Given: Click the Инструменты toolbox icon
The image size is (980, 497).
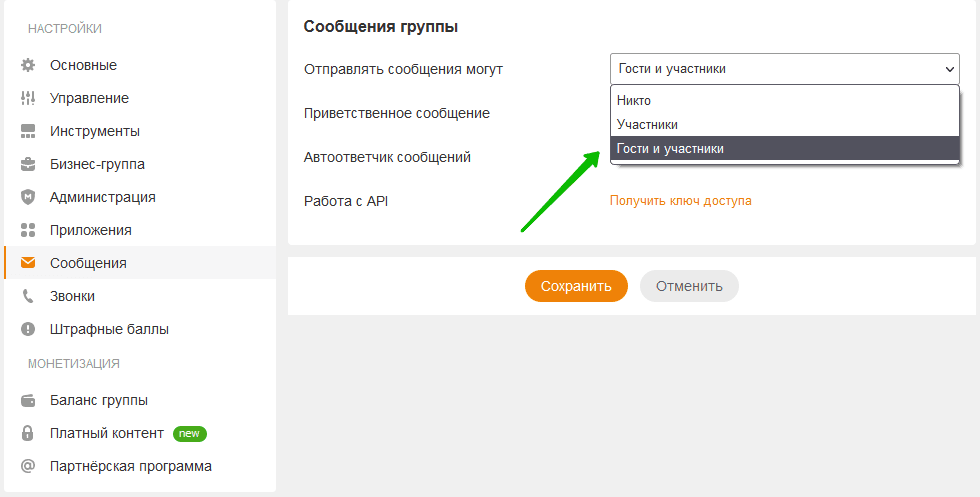Looking at the screenshot, I should coord(28,131).
